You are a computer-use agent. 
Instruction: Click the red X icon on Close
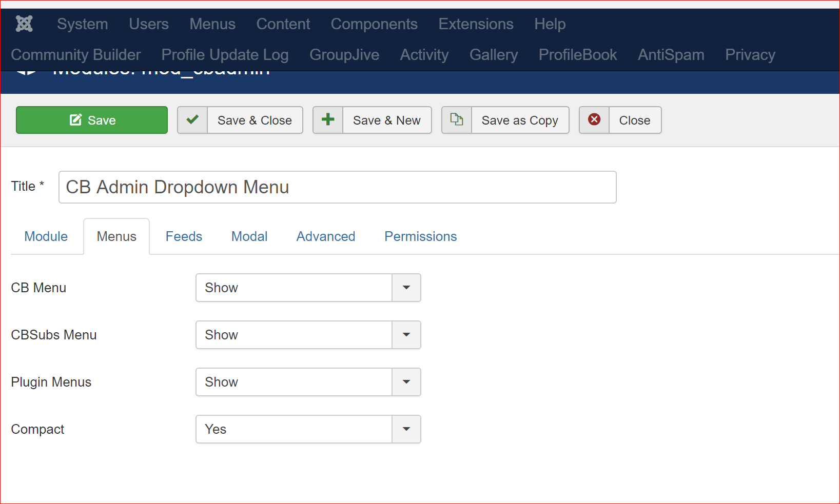pyautogui.click(x=594, y=119)
